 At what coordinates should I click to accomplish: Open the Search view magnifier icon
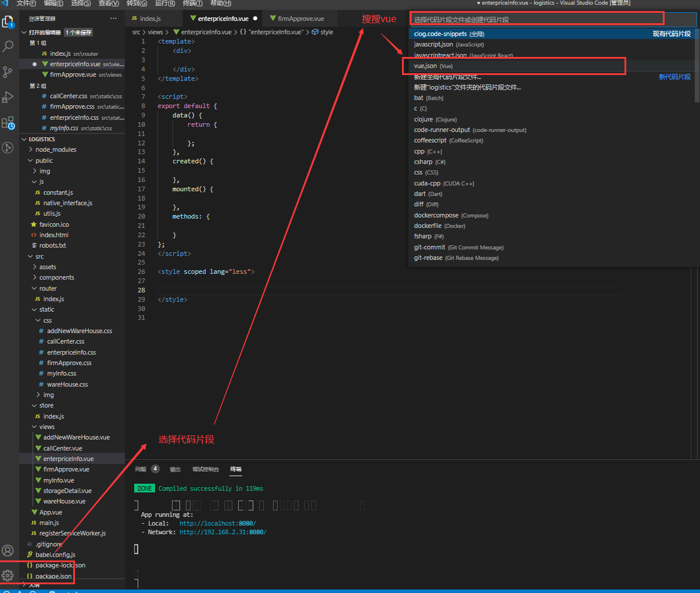point(8,47)
